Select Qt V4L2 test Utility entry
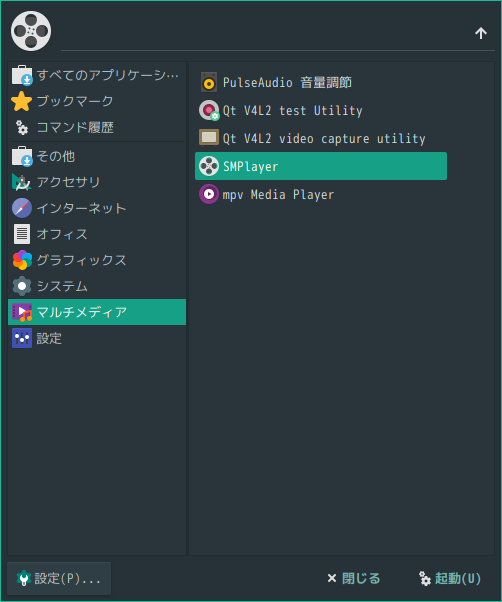Viewport: 502px width, 602px height. tap(321, 111)
